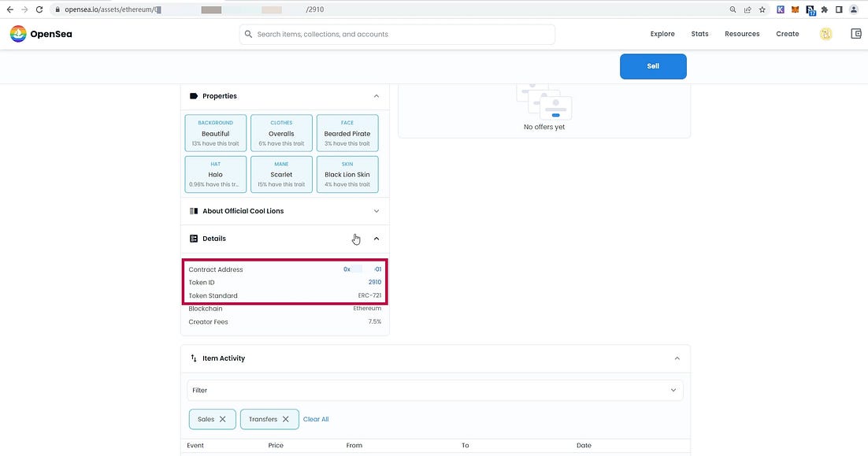Click the No offers yet text

tap(544, 127)
